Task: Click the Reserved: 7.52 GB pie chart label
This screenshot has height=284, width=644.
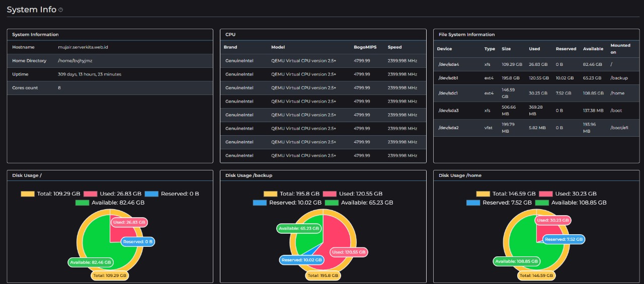Action: (x=563, y=239)
